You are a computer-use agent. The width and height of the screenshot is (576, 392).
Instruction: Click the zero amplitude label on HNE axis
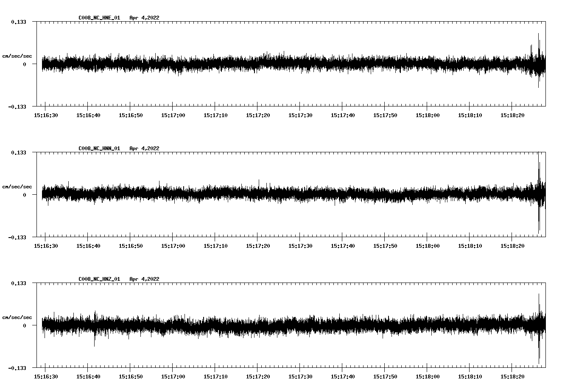tap(25, 64)
